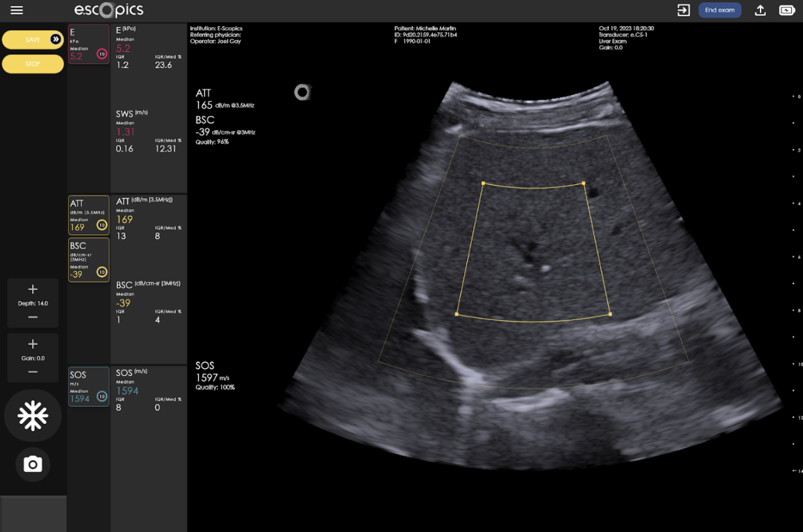The image size is (803, 532).
Task: Increase the gain with plus button
Action: coord(33,344)
